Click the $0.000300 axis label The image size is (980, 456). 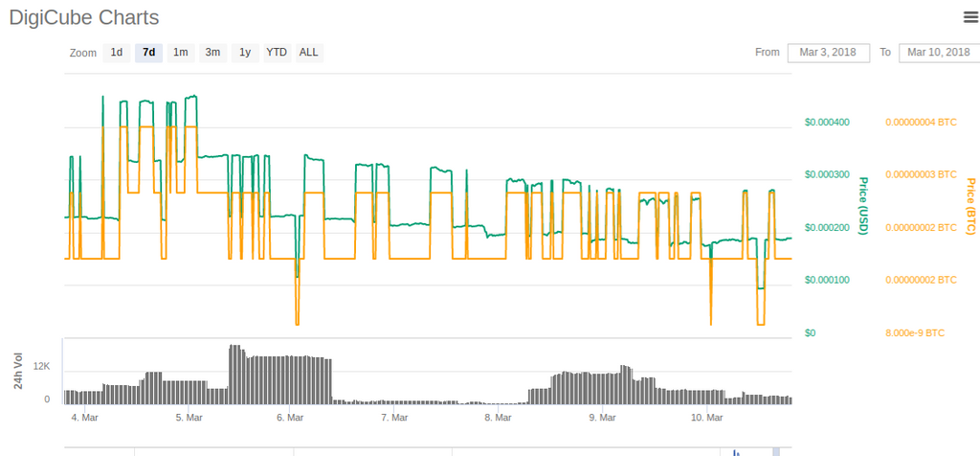click(827, 174)
